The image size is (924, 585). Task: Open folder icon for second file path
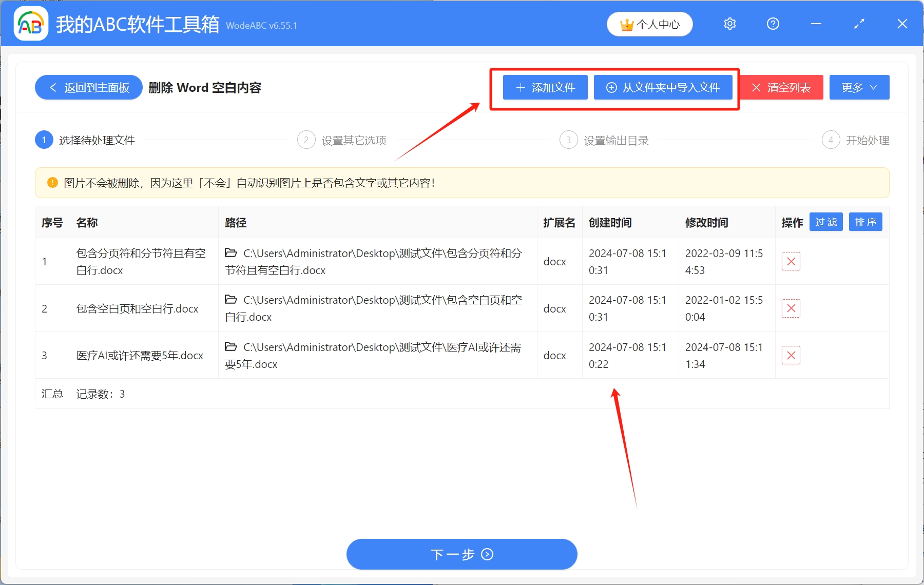click(x=231, y=300)
